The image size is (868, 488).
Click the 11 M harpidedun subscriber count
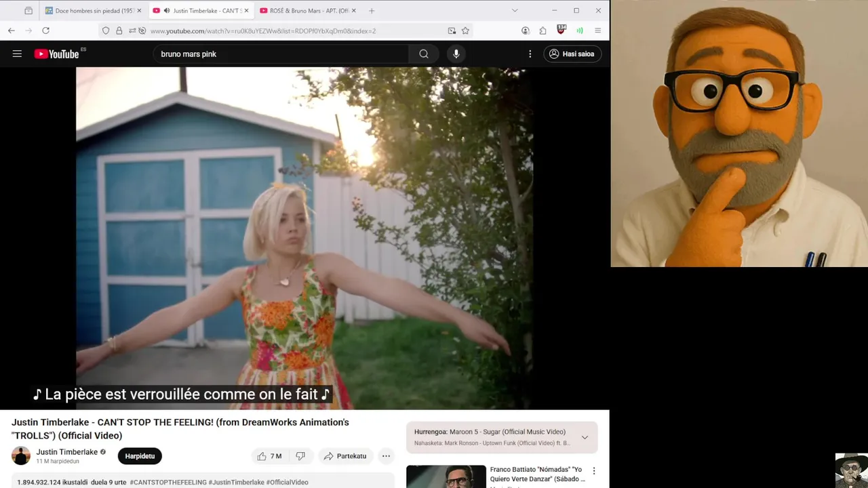(58, 462)
